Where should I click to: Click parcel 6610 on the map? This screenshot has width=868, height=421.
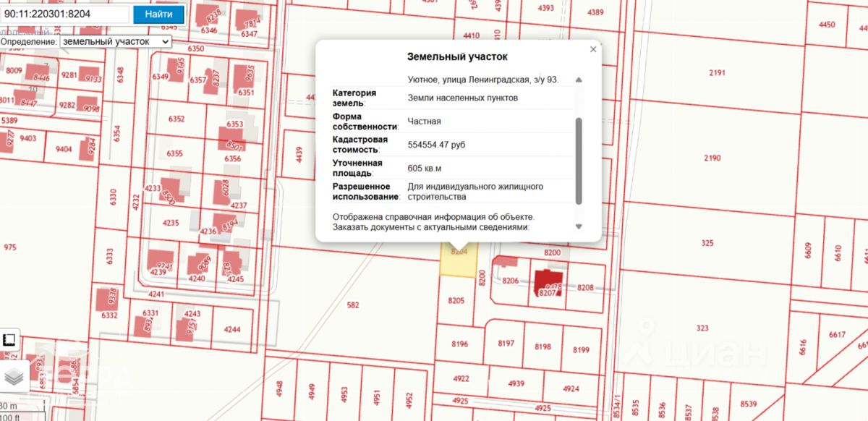coord(838,252)
